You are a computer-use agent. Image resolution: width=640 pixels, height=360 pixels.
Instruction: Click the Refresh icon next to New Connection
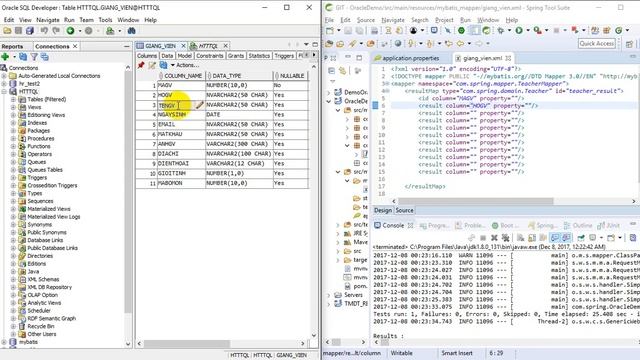tap(23, 57)
